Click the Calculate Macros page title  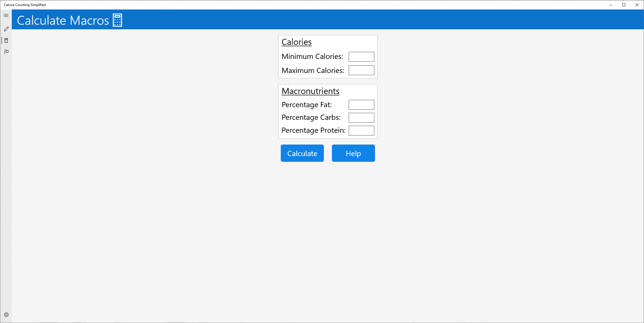click(x=63, y=20)
